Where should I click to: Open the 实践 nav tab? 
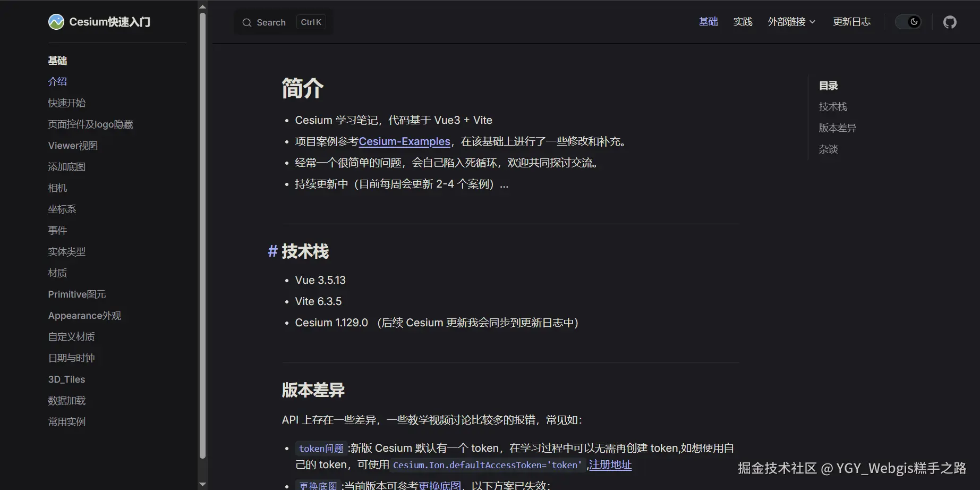click(x=743, y=22)
